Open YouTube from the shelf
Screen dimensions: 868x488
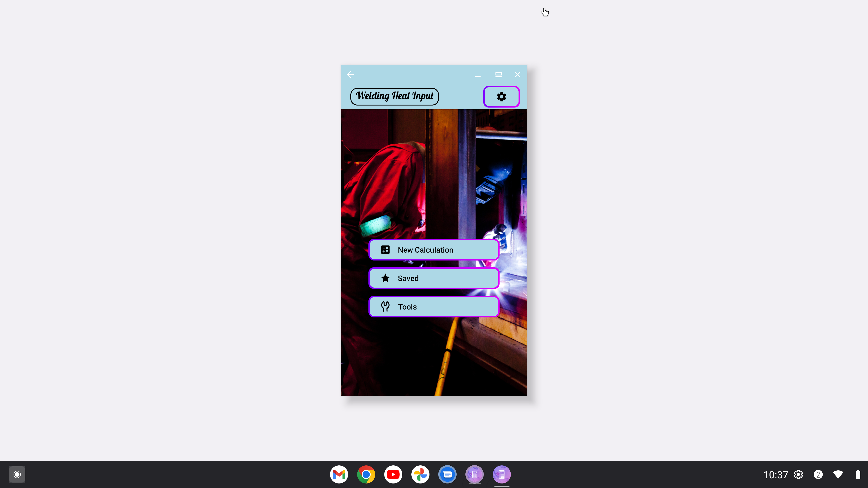(x=393, y=474)
